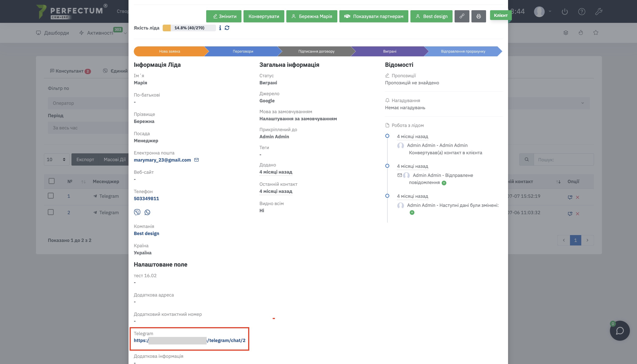Screen dimensions: 637x364
Task: Expand sent message details plus icon
Action: (x=444, y=183)
